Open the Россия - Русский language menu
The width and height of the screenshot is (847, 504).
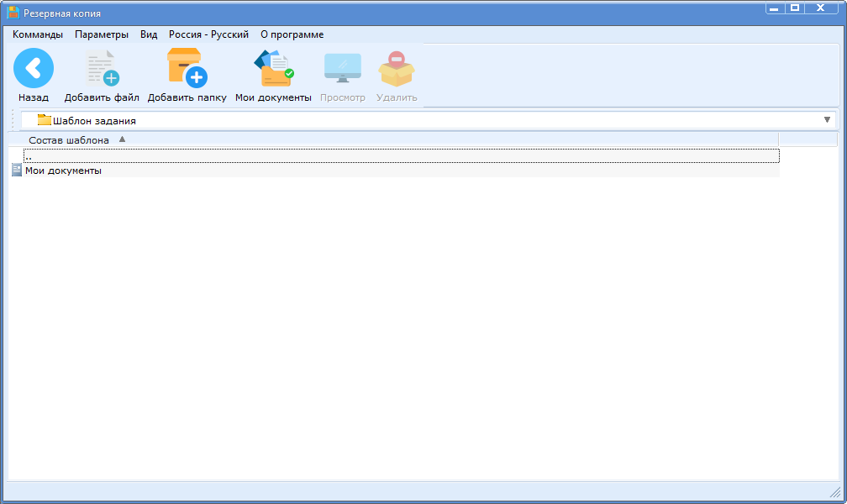[208, 34]
